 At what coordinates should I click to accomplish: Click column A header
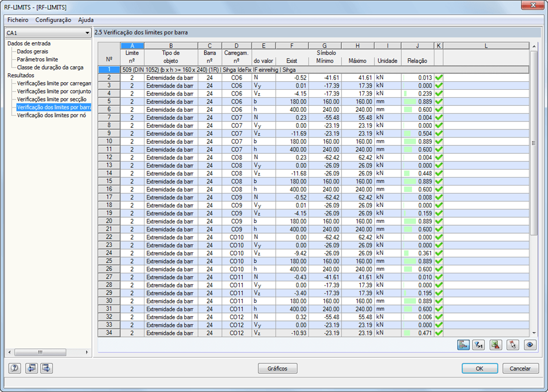tap(132, 45)
